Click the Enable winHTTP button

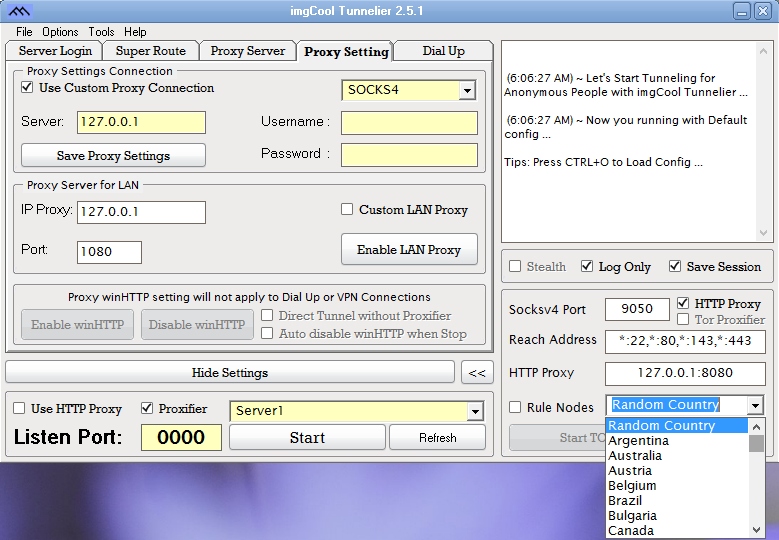78,324
